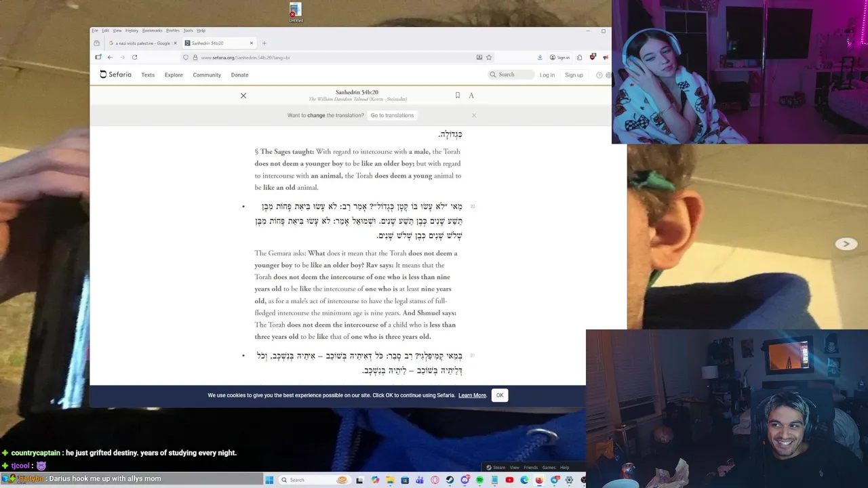Click the Sefaria Sign up button
Viewport: 868px width, 488px height.
(574, 75)
